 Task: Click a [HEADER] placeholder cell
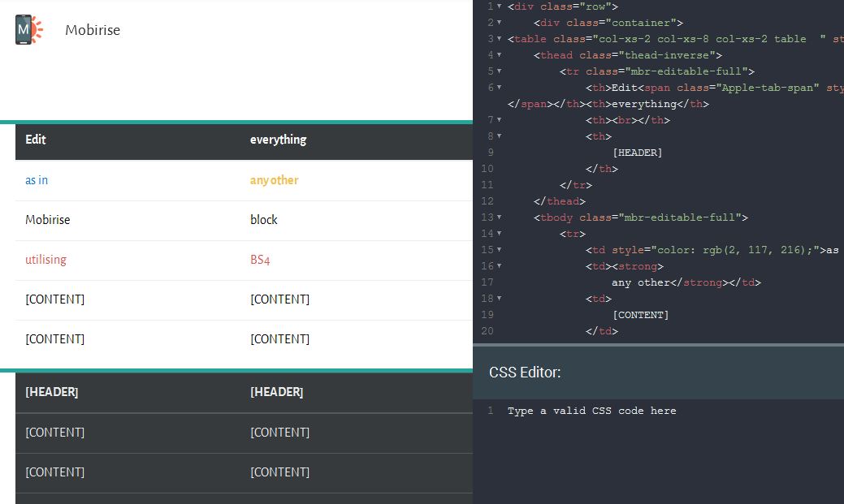coord(52,392)
